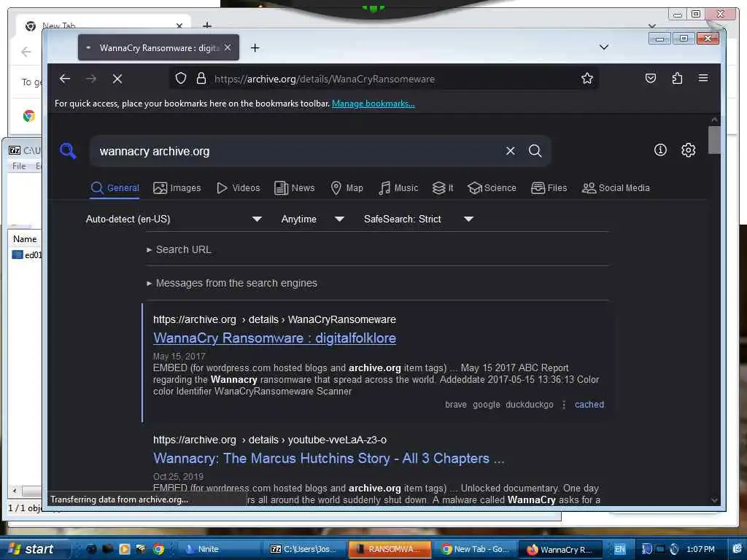This screenshot has height=560, width=747.
Task: Open a new Firefox tab
Action: coord(255,47)
